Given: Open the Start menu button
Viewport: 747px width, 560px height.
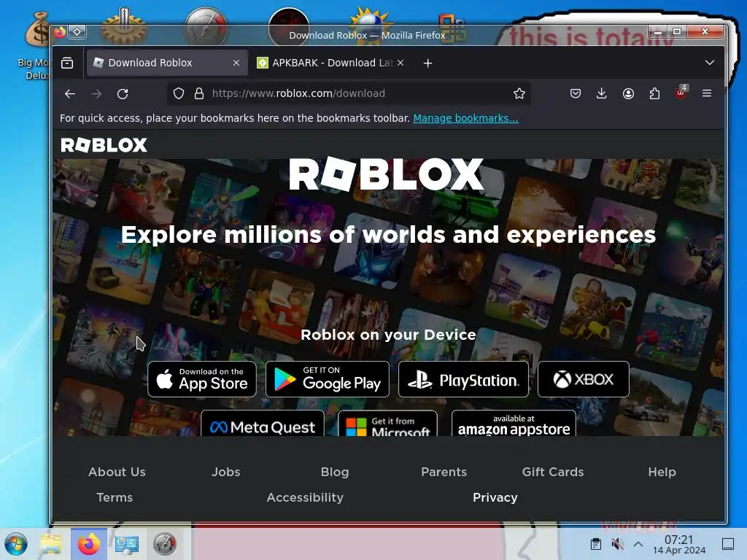Looking at the screenshot, I should 16,544.
